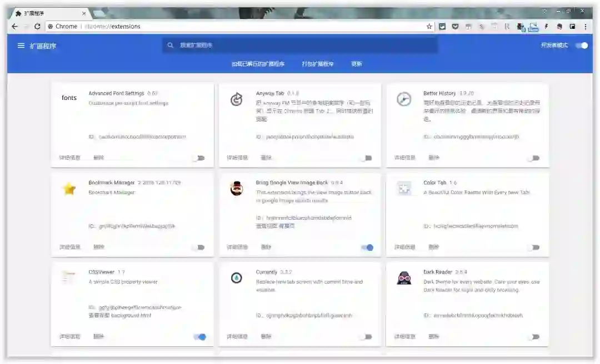Click the Dark Reader glasses icon
This screenshot has height=364, width=600.
click(x=404, y=278)
